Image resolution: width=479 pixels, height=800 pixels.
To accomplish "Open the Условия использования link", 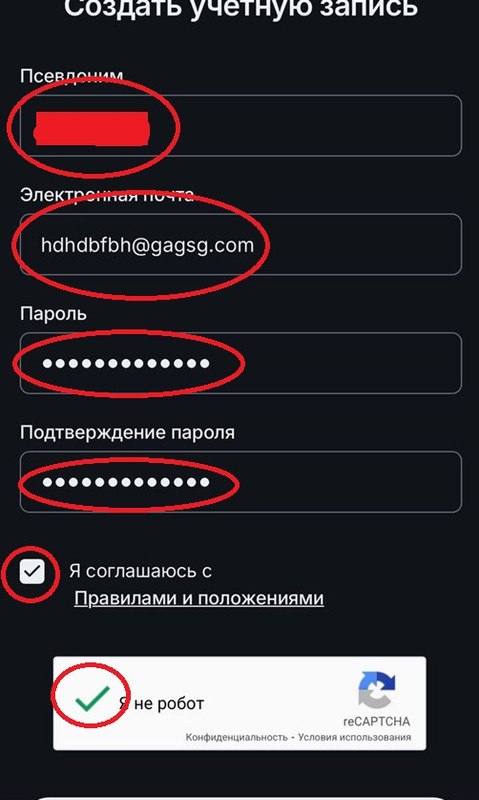I will point(355,737).
